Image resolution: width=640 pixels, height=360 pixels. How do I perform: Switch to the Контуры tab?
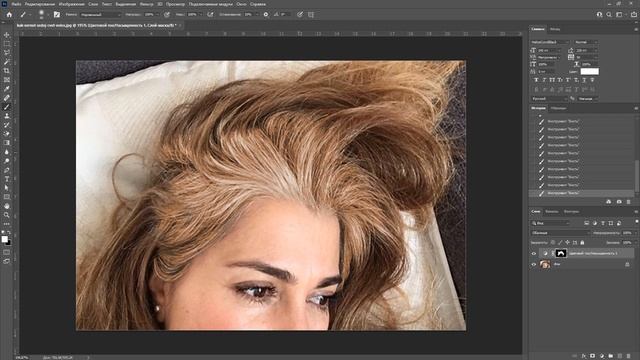click(x=571, y=211)
